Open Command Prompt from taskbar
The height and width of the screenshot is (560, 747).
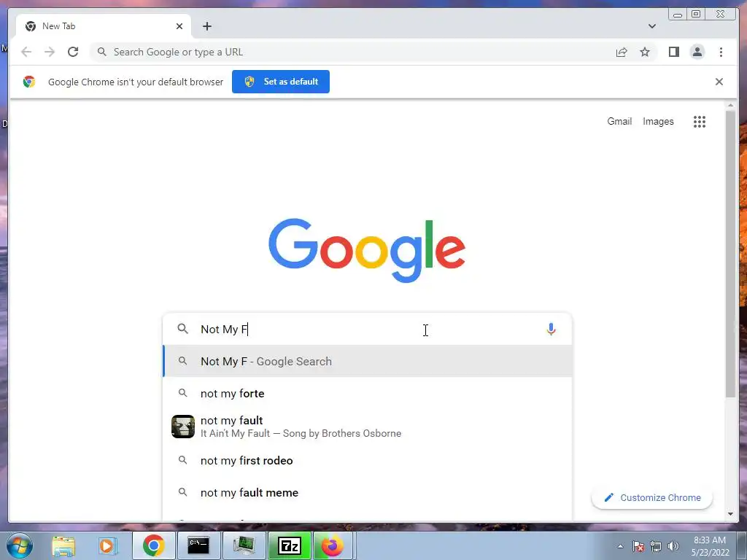pos(198,545)
